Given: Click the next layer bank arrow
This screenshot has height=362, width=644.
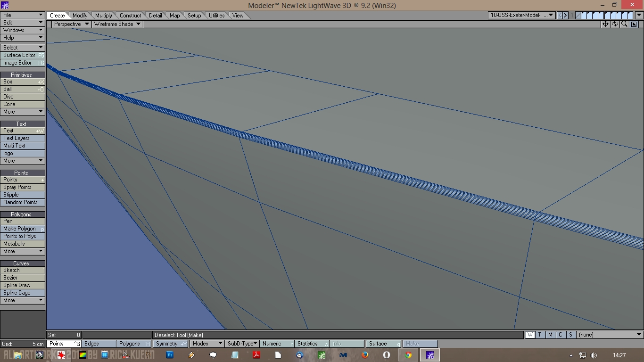Looking at the screenshot, I should [x=565, y=16].
